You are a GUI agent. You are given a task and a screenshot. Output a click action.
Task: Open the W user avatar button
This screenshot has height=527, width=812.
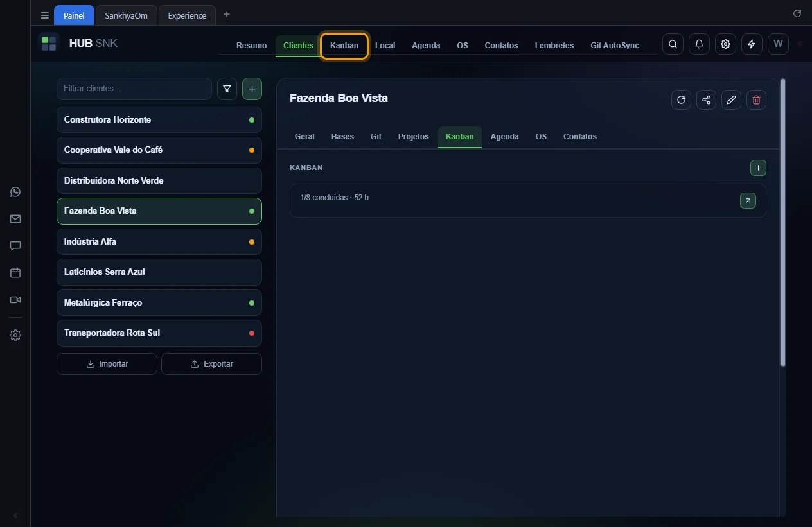click(x=778, y=44)
